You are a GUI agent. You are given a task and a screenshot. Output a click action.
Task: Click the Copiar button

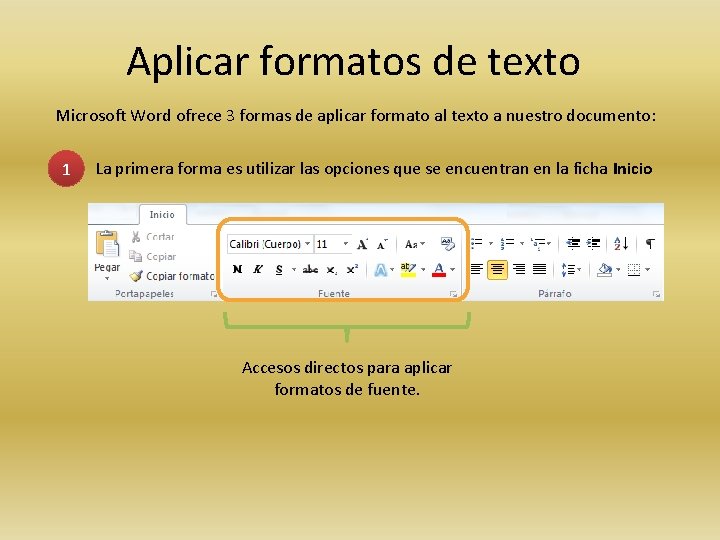tap(152, 256)
